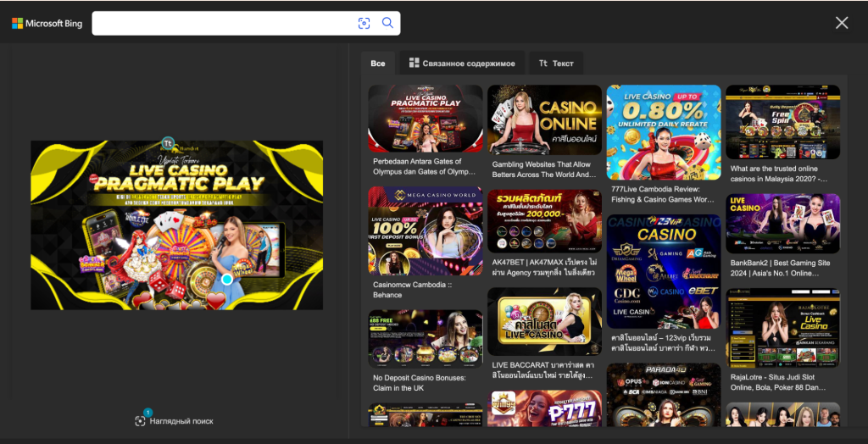Open the Parada4D casino thumbnail
The image size is (868, 444).
pyautogui.click(x=664, y=395)
